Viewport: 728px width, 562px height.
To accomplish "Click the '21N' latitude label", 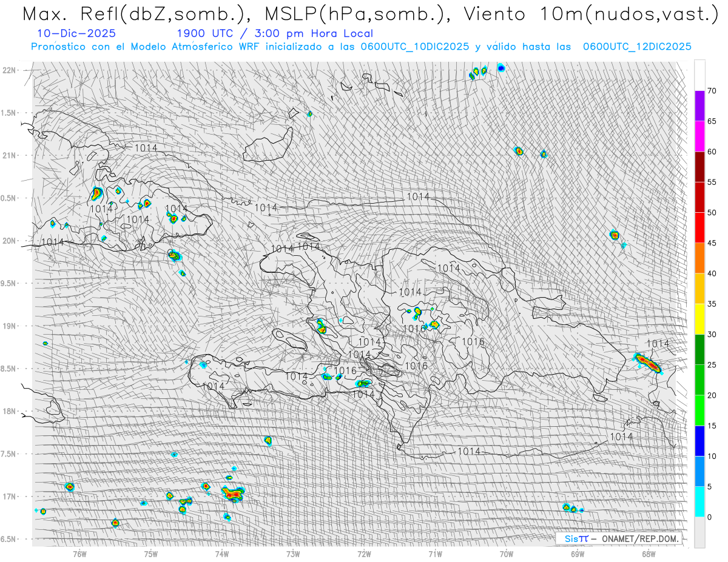I will (10, 155).
